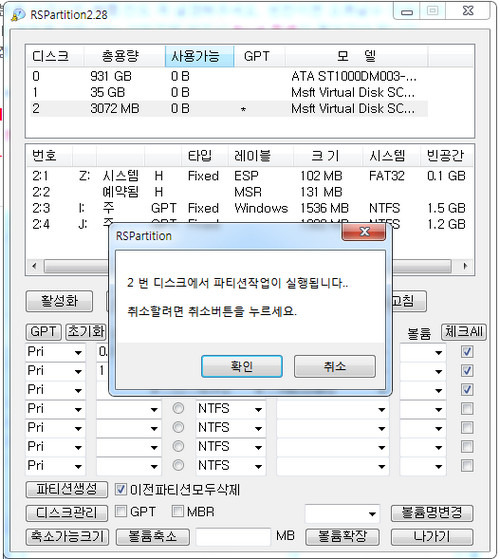Open the sixth row NTFS filesystem dropdown
This screenshot has width=500, height=559.
coord(258,447)
